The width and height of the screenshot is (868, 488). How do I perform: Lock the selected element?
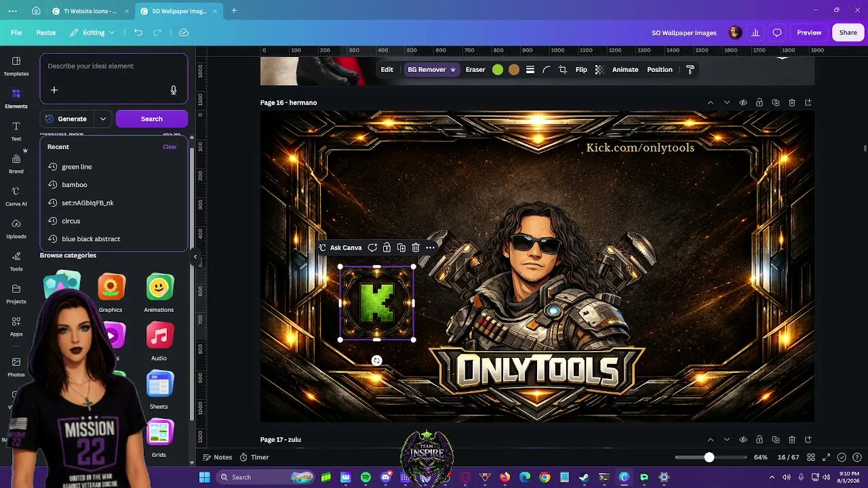387,248
